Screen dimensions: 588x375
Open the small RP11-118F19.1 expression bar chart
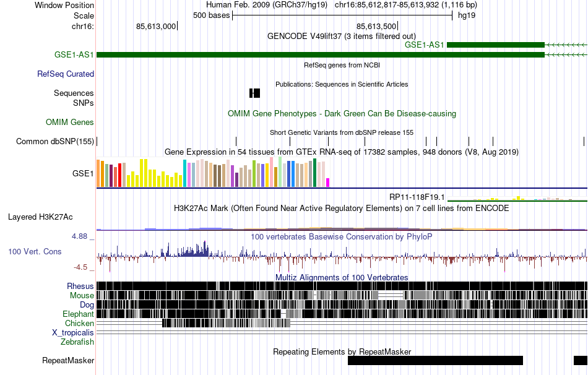(517, 198)
